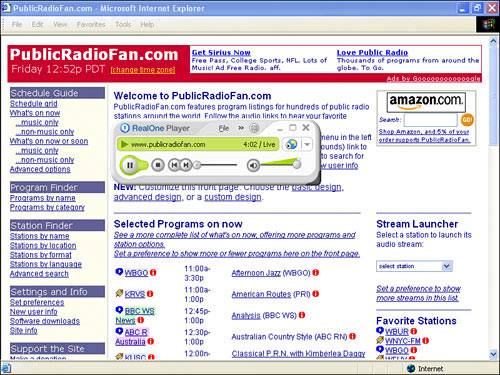Image resolution: width=500 pixels, height=375 pixels.
Task: Click play arrow in RealOne status bar
Action: [x=125, y=144]
